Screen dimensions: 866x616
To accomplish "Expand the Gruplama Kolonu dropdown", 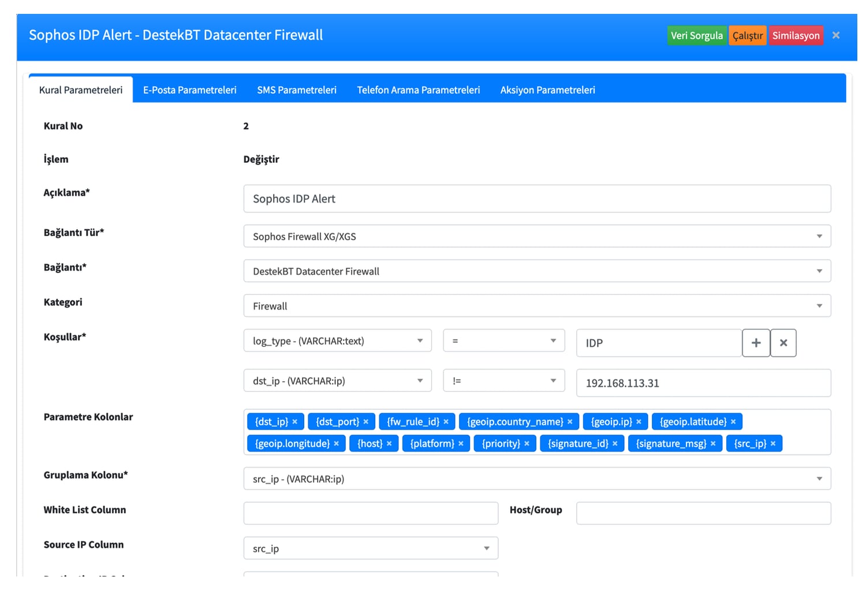I will [537, 479].
